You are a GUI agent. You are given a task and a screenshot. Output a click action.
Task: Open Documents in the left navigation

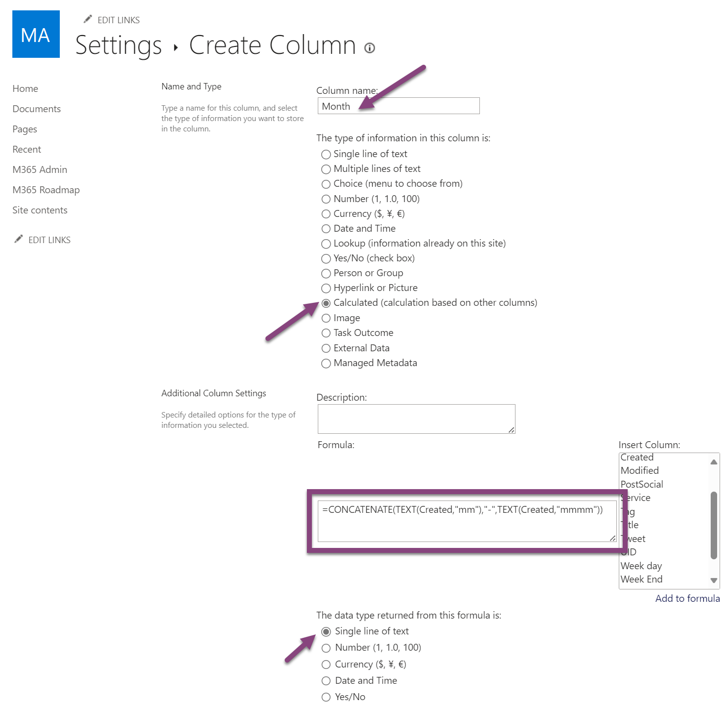pos(37,109)
